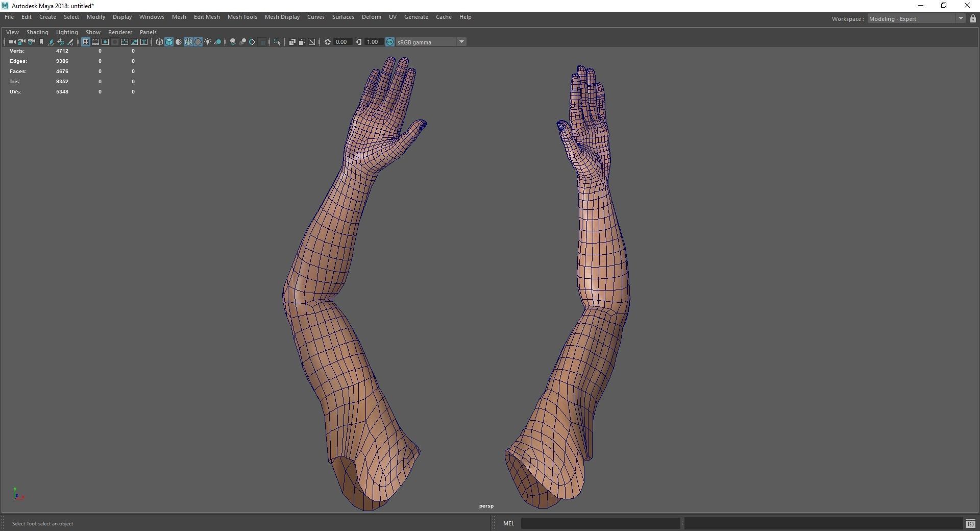
Task: Open the Create menu
Action: click(x=47, y=17)
